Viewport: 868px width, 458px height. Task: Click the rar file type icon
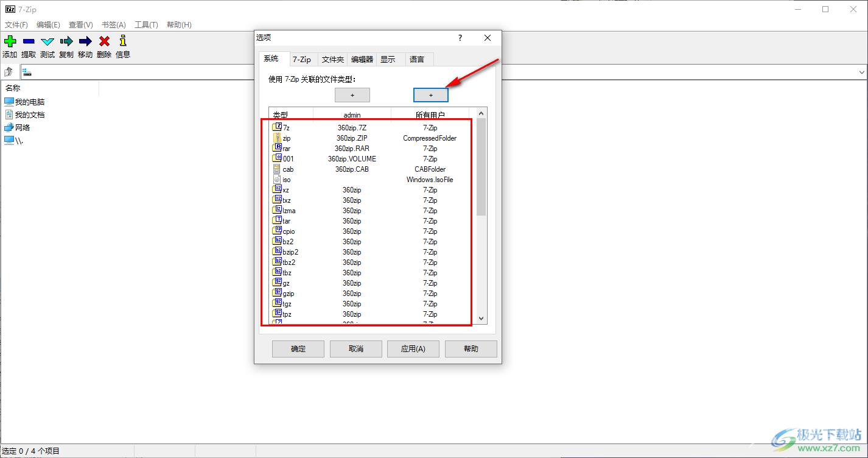(x=278, y=148)
